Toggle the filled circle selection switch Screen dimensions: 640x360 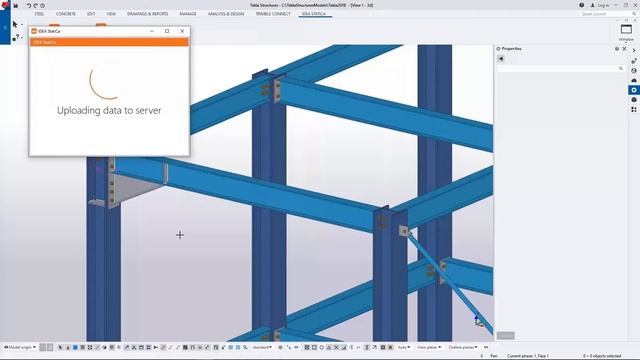pos(104,347)
